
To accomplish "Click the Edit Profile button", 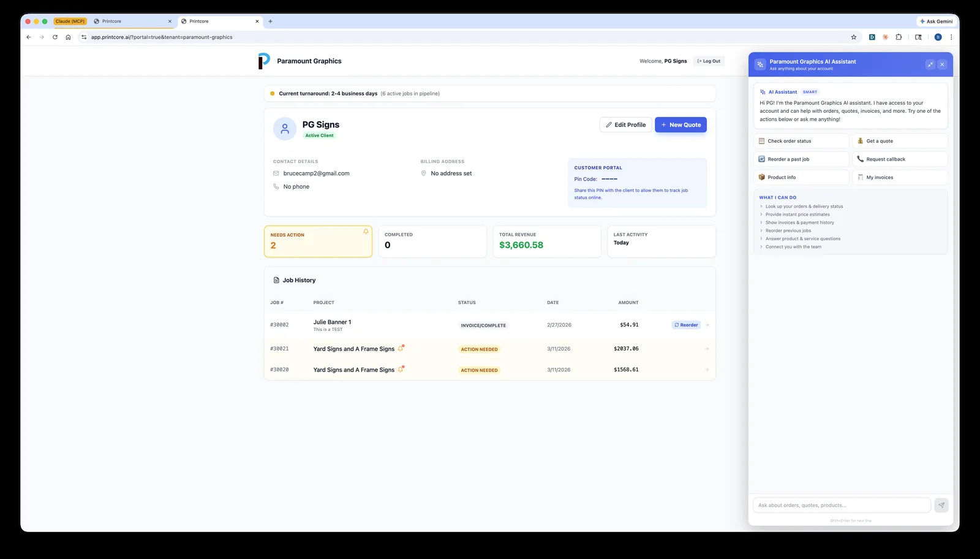I will (x=625, y=125).
